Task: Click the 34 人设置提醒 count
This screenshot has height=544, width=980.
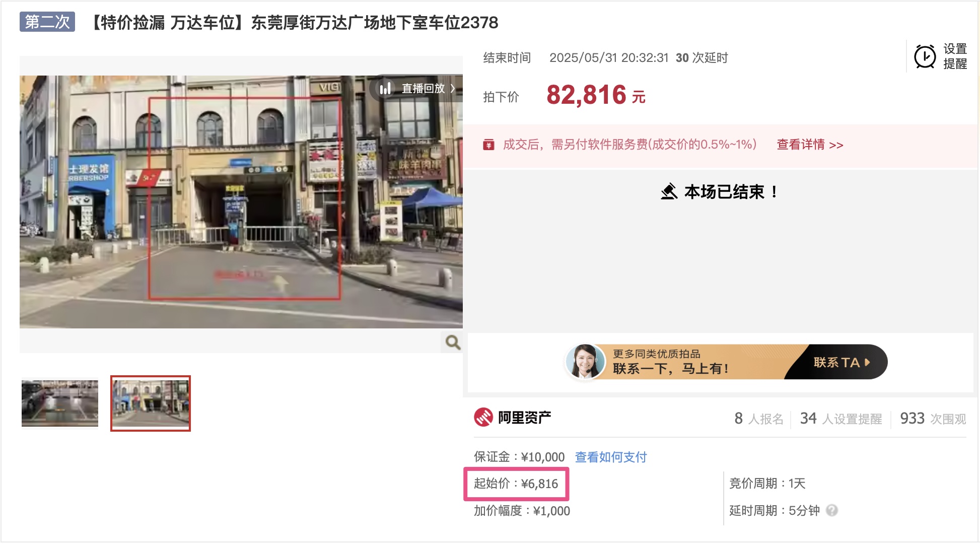Action: point(841,419)
